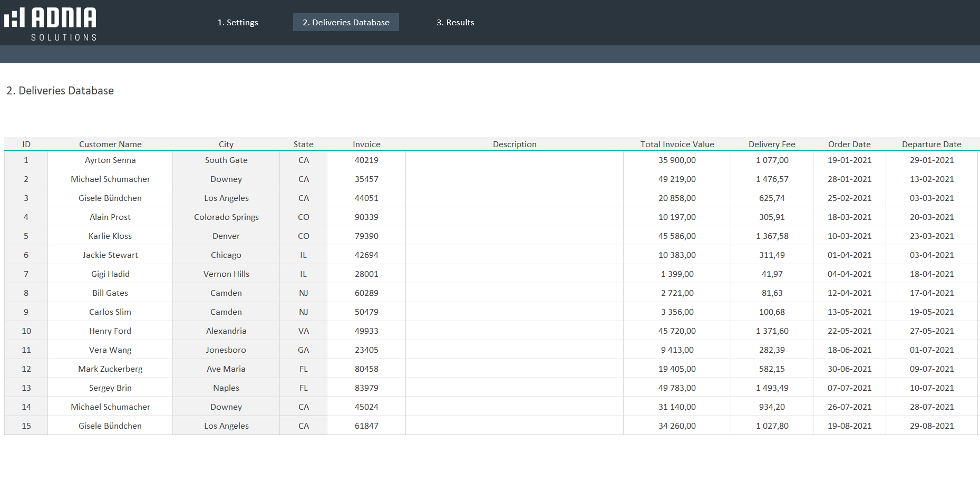980x482 pixels.
Task: Select the Colorado Springs city cell
Action: pyautogui.click(x=226, y=217)
